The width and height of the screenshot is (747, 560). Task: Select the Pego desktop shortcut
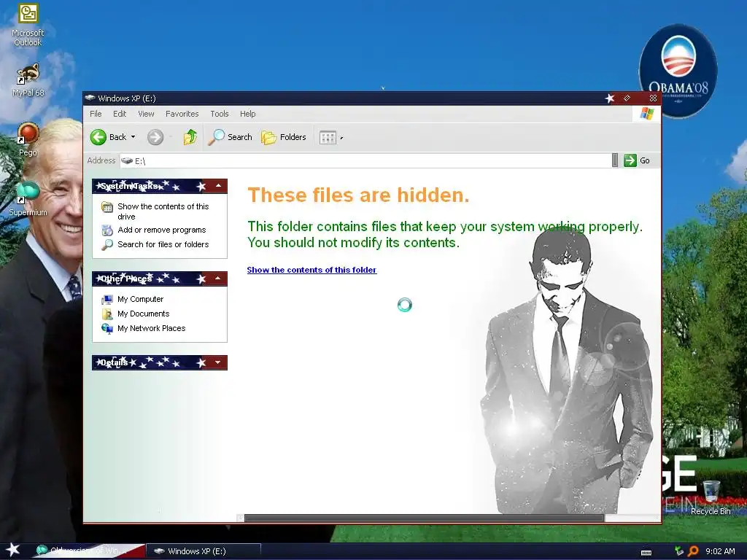point(28,139)
